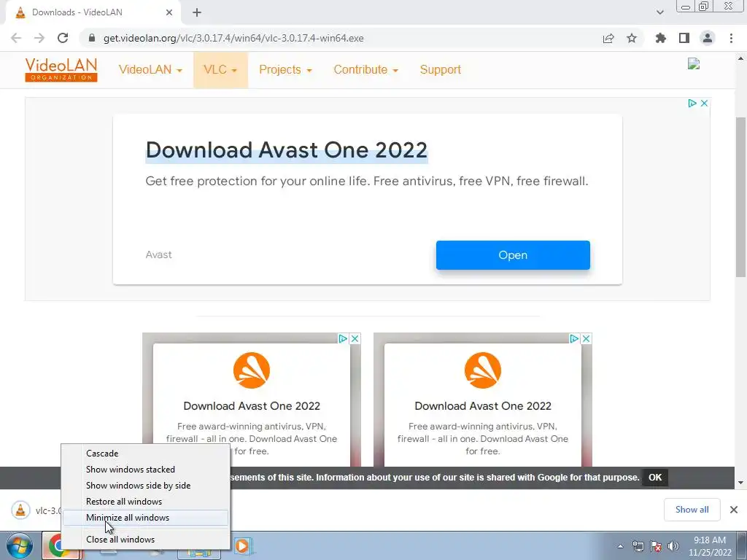Open the Support page link
This screenshot has width=747, height=560.
pyautogui.click(x=440, y=69)
